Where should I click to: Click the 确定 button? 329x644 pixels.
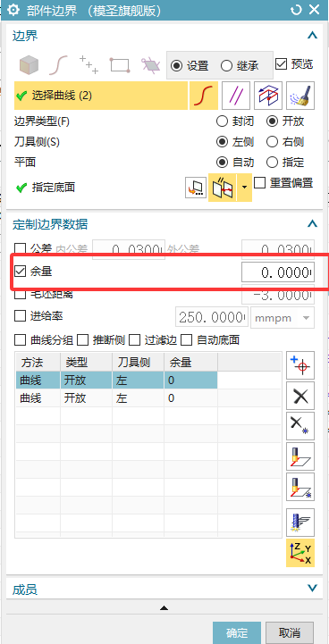[x=237, y=632]
